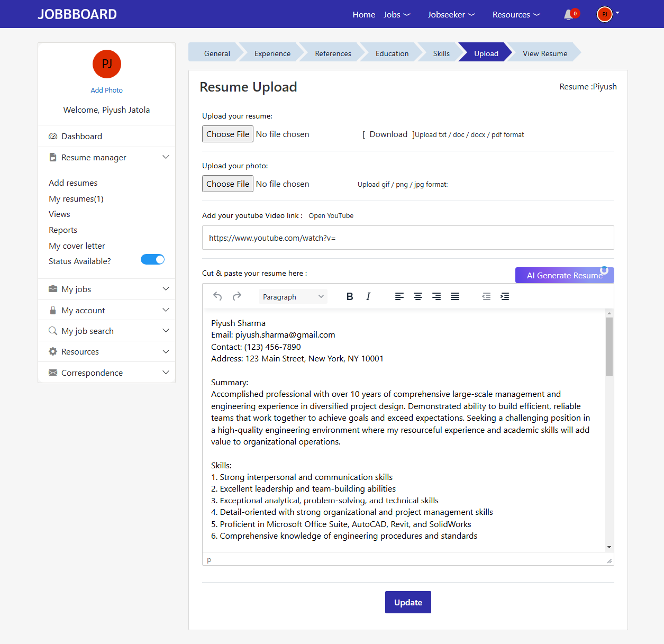This screenshot has width=664, height=644.
Task: Click the AI Generate Resume button
Action: pyautogui.click(x=564, y=275)
